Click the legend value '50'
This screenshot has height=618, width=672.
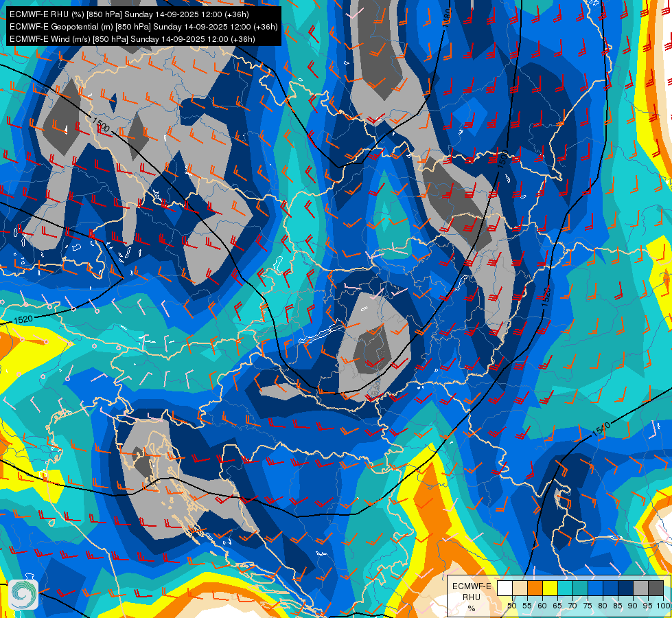tap(511, 606)
